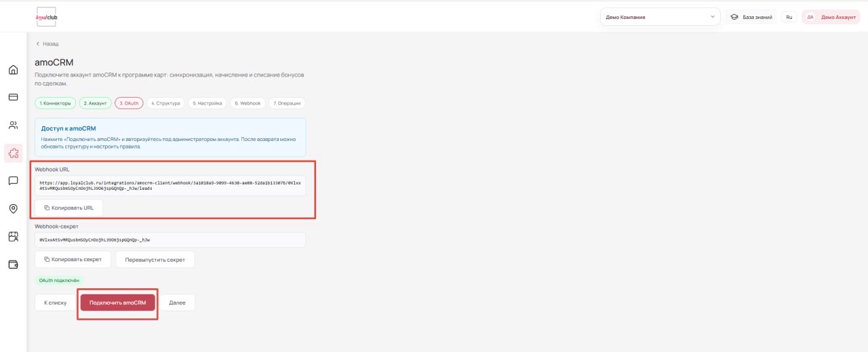Open the cards section in the sidebar

click(13, 97)
